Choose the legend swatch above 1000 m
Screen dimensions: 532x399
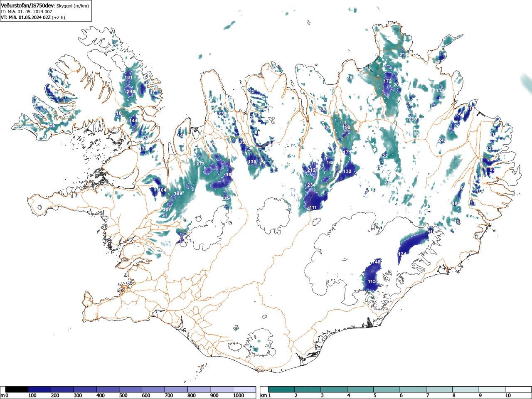[x=244, y=389]
